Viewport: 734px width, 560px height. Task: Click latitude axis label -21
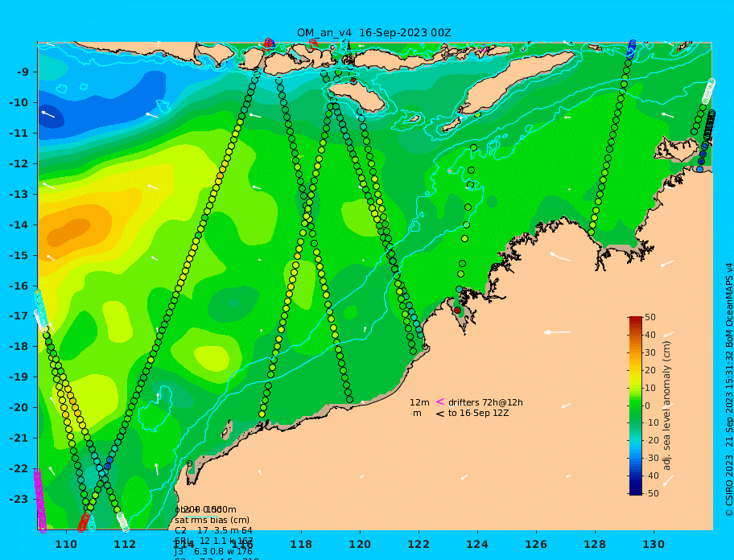click(19, 439)
